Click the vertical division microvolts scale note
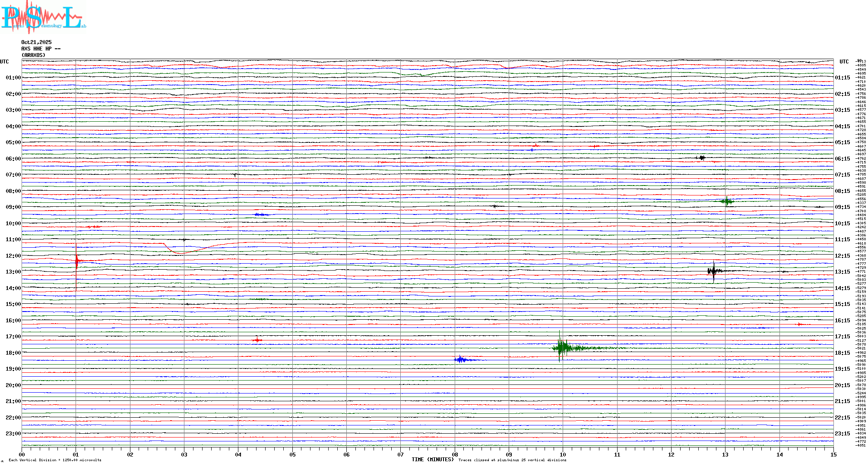This screenshot has height=466, width=868. (55, 460)
